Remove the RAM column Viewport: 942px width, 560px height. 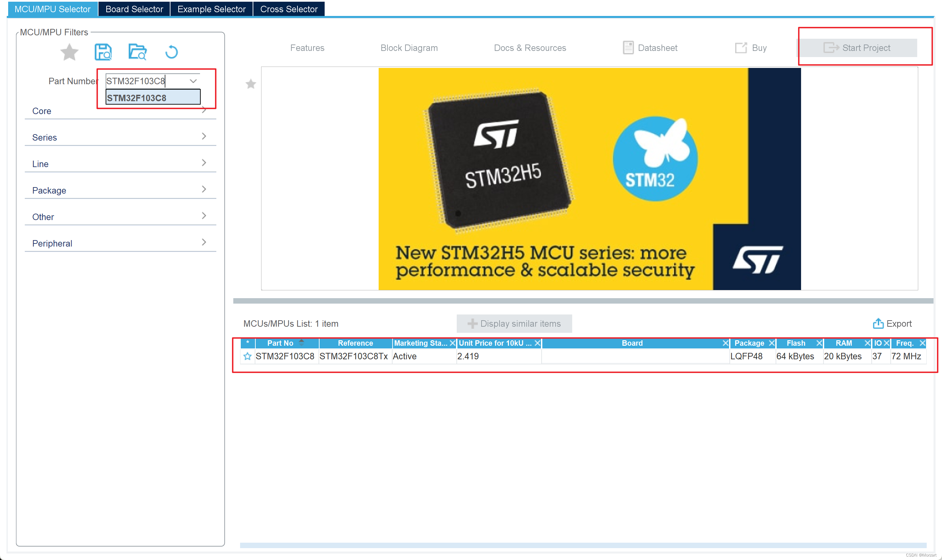tap(867, 343)
